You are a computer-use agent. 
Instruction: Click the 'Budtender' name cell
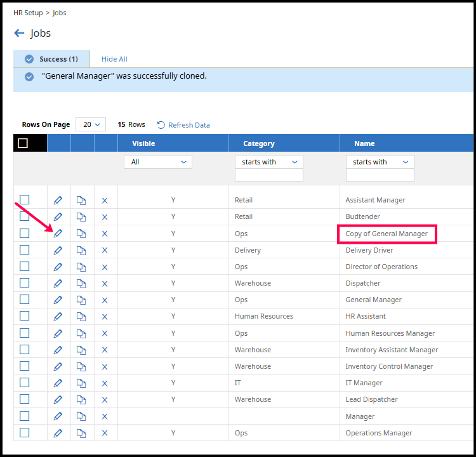click(363, 216)
